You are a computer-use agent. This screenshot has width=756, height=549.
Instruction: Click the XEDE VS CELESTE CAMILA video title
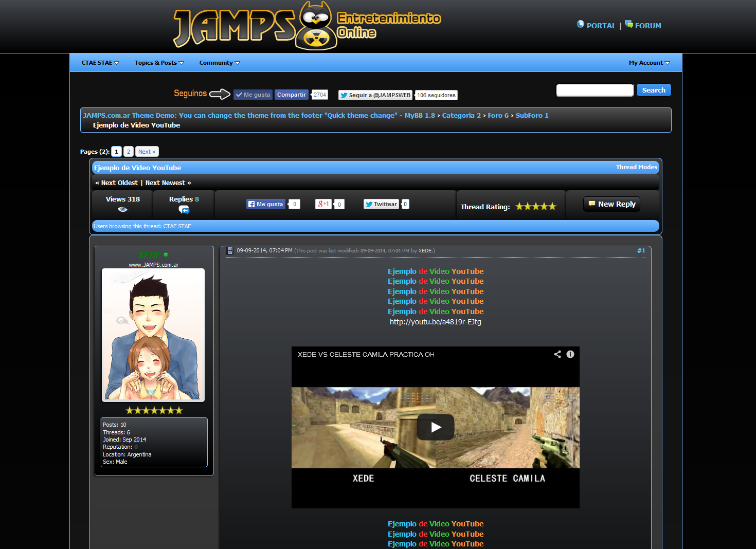coord(366,355)
